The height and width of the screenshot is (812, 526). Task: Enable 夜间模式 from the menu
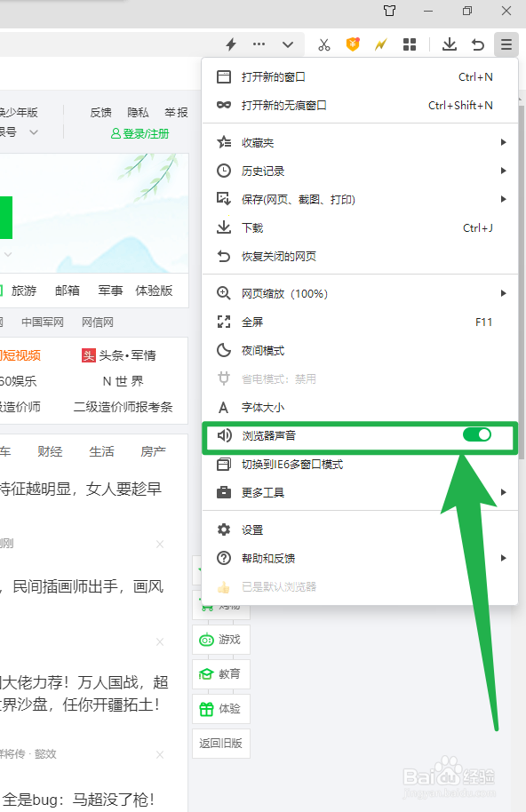(360, 351)
